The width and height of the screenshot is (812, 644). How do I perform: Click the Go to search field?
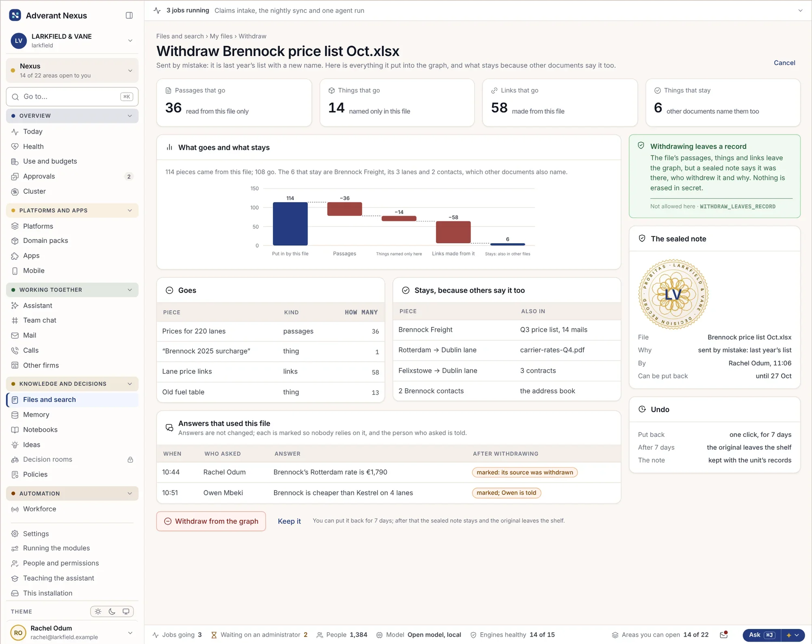point(72,97)
